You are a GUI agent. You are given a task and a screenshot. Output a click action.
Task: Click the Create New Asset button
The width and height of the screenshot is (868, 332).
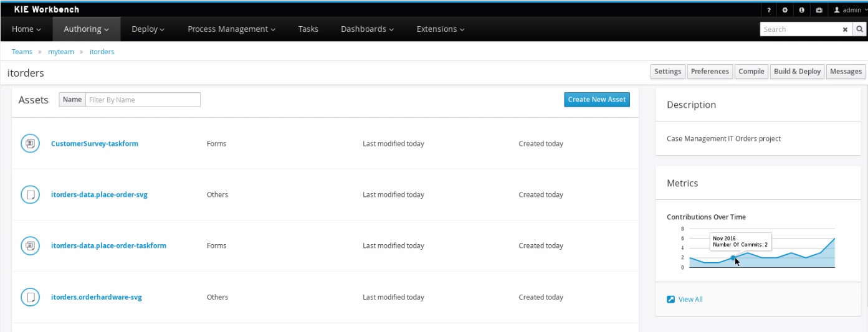pyautogui.click(x=596, y=100)
